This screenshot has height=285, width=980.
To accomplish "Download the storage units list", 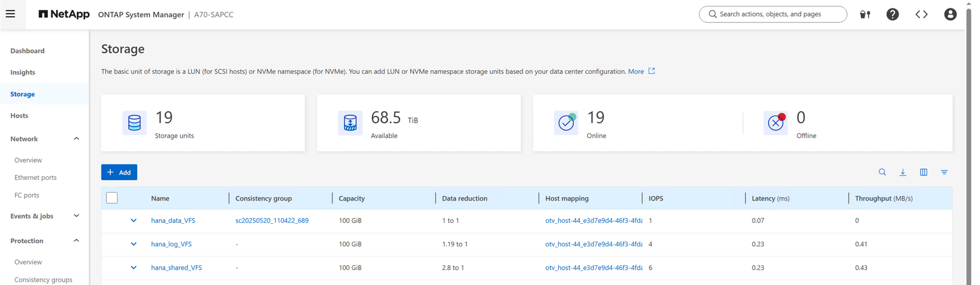I will (903, 172).
